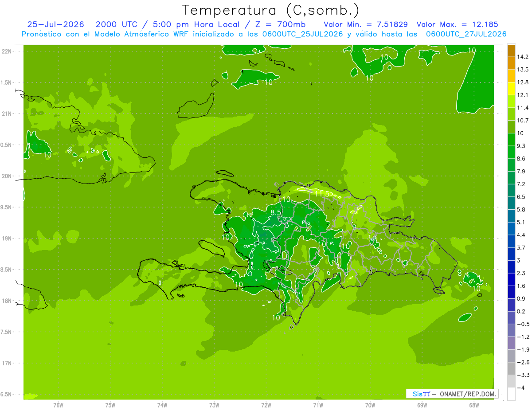
Task: Click the "18N" latitude axis label
Action: [x=8, y=301]
